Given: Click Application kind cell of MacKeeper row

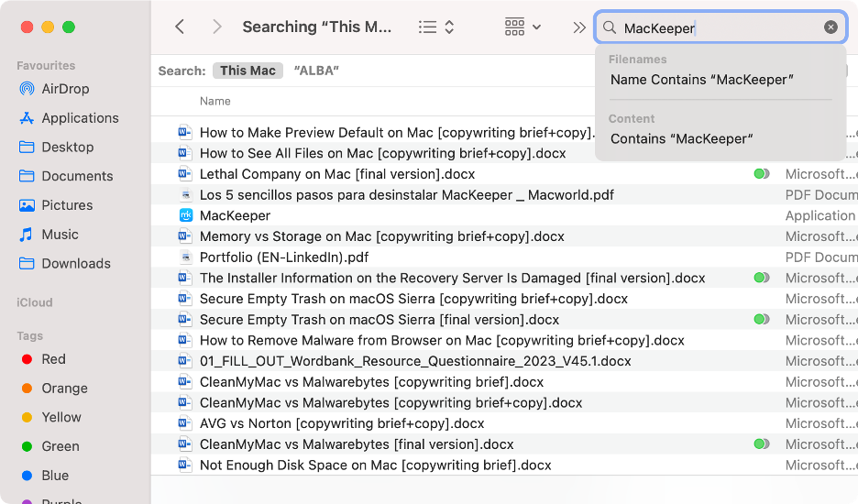Looking at the screenshot, I should (x=820, y=215).
